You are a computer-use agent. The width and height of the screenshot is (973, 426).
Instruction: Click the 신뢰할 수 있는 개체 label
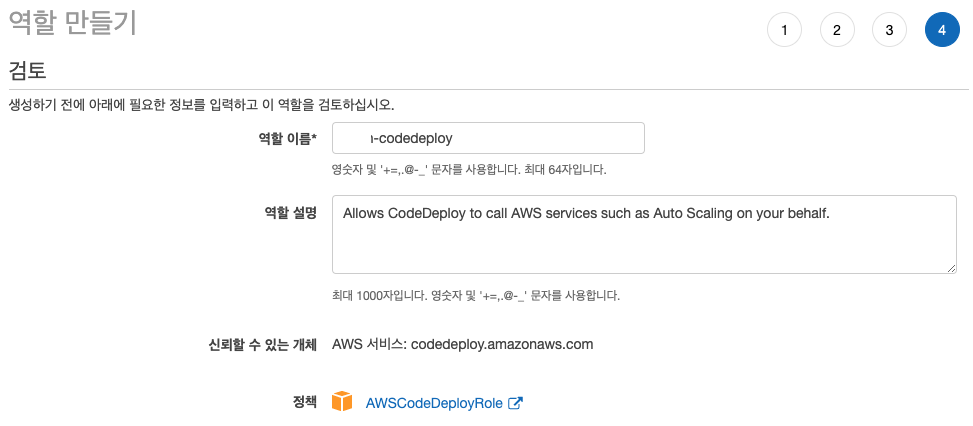pos(263,344)
